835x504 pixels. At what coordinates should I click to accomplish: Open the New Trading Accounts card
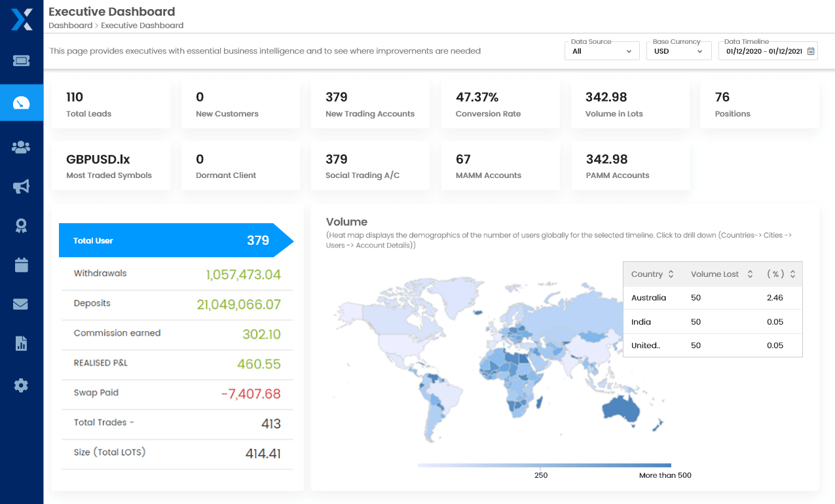370,105
